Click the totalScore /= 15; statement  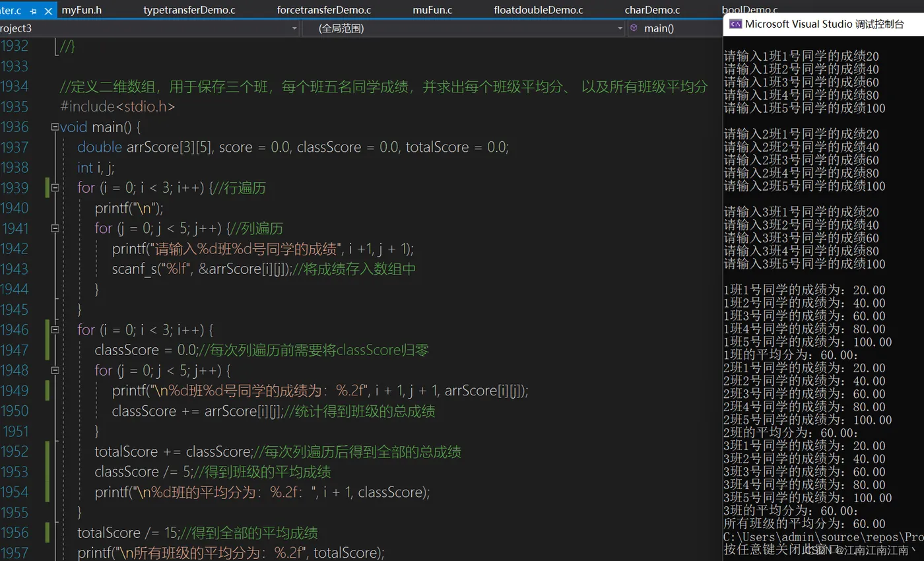pos(127,533)
